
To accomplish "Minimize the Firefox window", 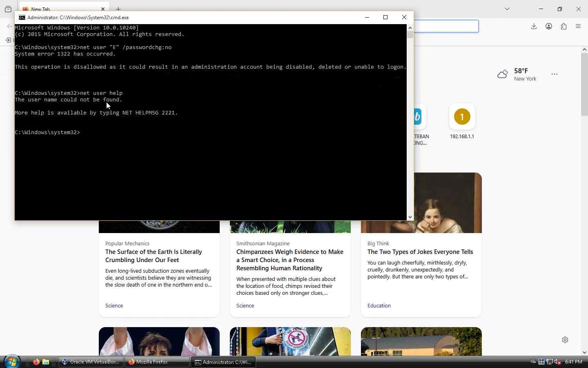I will pos(541,9).
